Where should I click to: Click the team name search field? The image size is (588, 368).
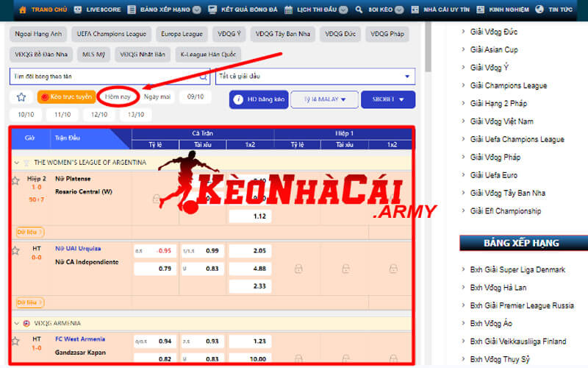[x=103, y=77]
